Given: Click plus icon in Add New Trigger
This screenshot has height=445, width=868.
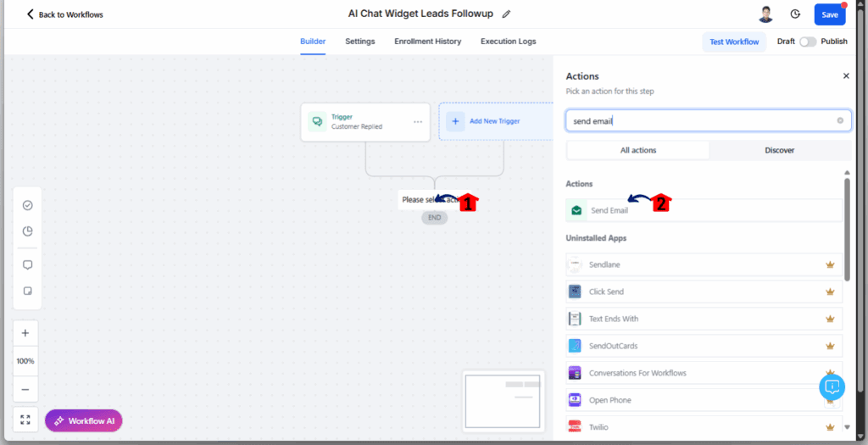Looking at the screenshot, I should pyautogui.click(x=455, y=121).
